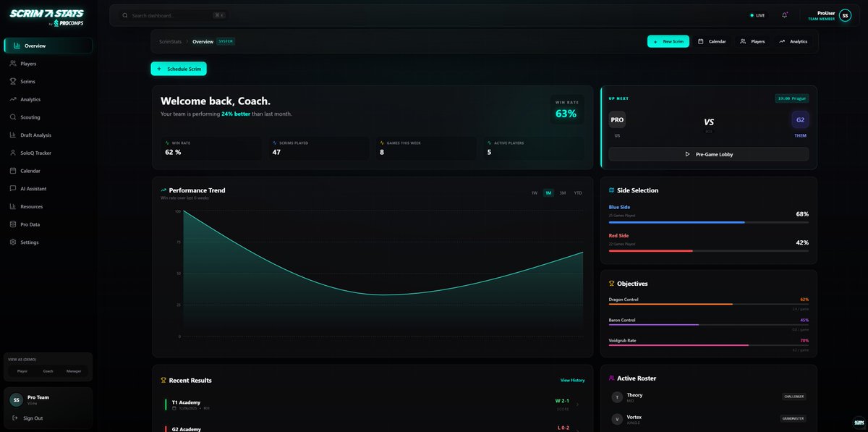This screenshot has height=432, width=868.
Task: Select the 1W chart range
Action: [x=535, y=192]
